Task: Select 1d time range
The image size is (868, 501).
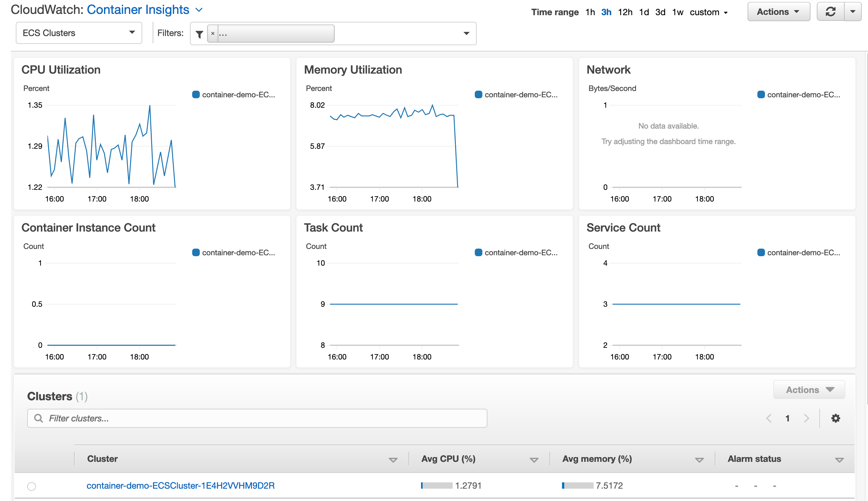Action: (644, 12)
